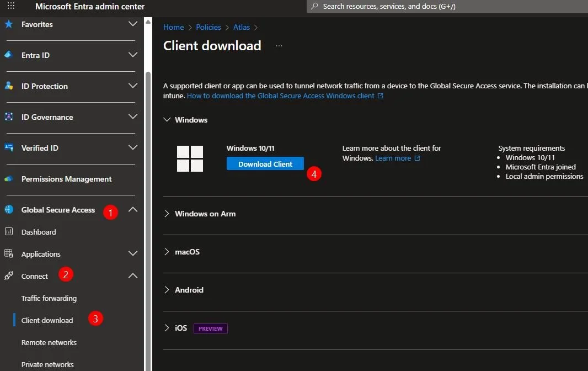This screenshot has height=371, width=588.
Task: Collapse the Windows section
Action: [x=167, y=119]
